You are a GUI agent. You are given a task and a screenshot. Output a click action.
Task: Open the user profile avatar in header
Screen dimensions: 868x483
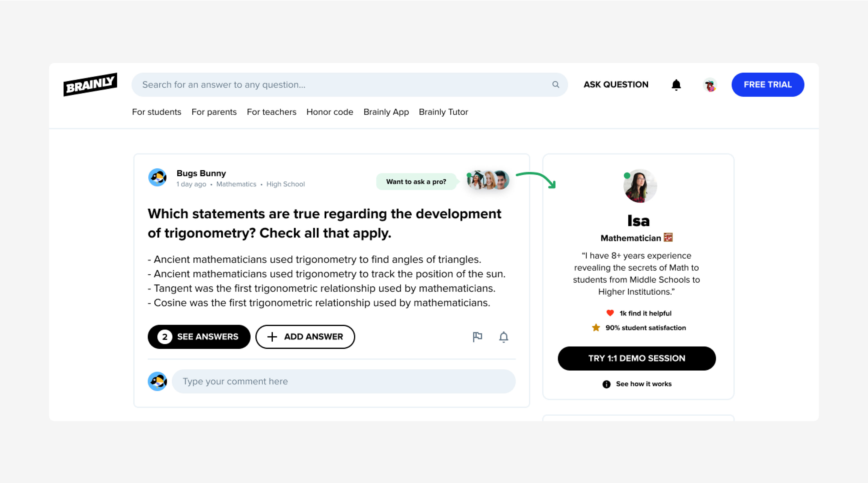tap(710, 85)
